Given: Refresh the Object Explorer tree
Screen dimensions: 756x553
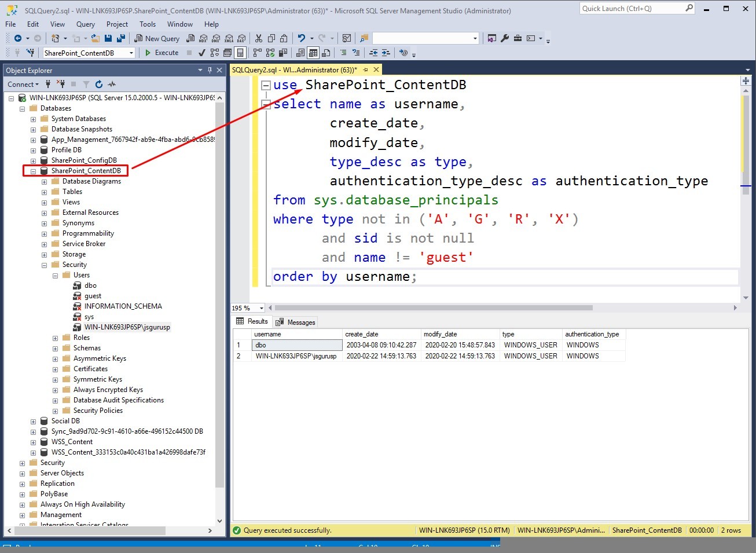Looking at the screenshot, I should point(99,85).
